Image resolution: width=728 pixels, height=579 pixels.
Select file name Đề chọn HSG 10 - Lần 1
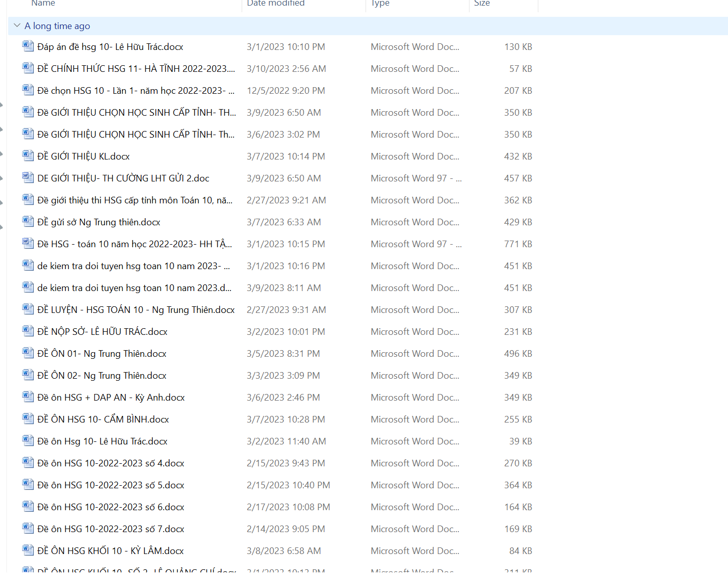136,91
